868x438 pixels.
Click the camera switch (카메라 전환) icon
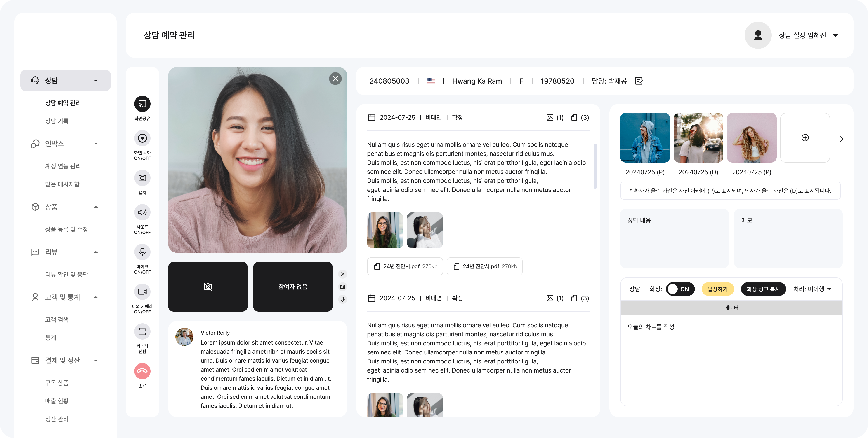click(142, 331)
